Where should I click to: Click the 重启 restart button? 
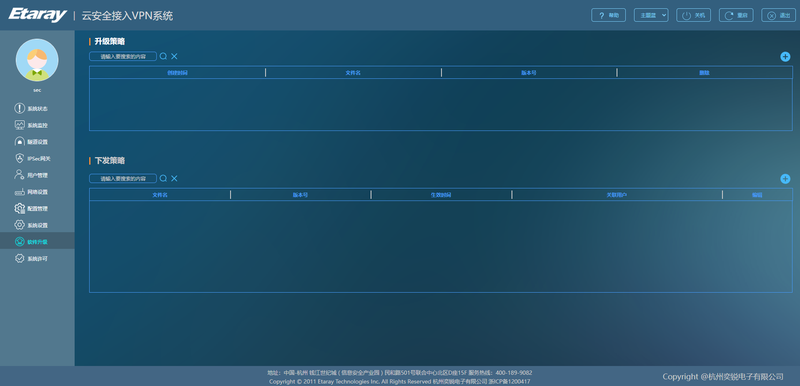pyautogui.click(x=736, y=15)
